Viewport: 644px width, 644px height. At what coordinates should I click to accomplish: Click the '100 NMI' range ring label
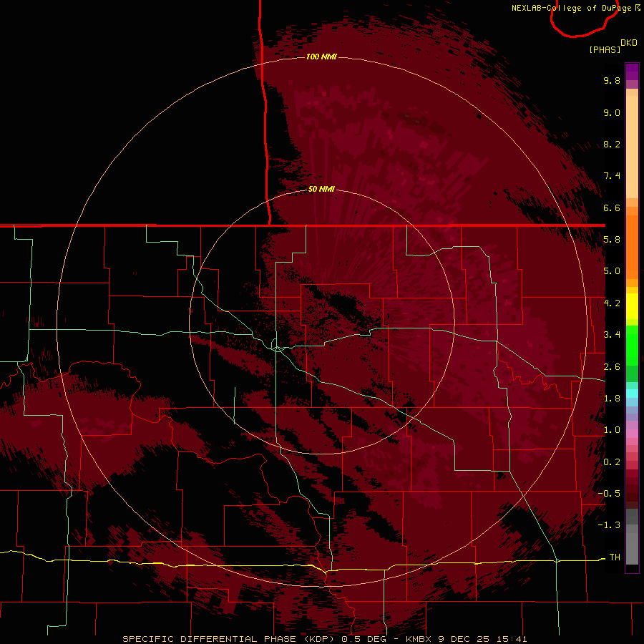coord(321,57)
